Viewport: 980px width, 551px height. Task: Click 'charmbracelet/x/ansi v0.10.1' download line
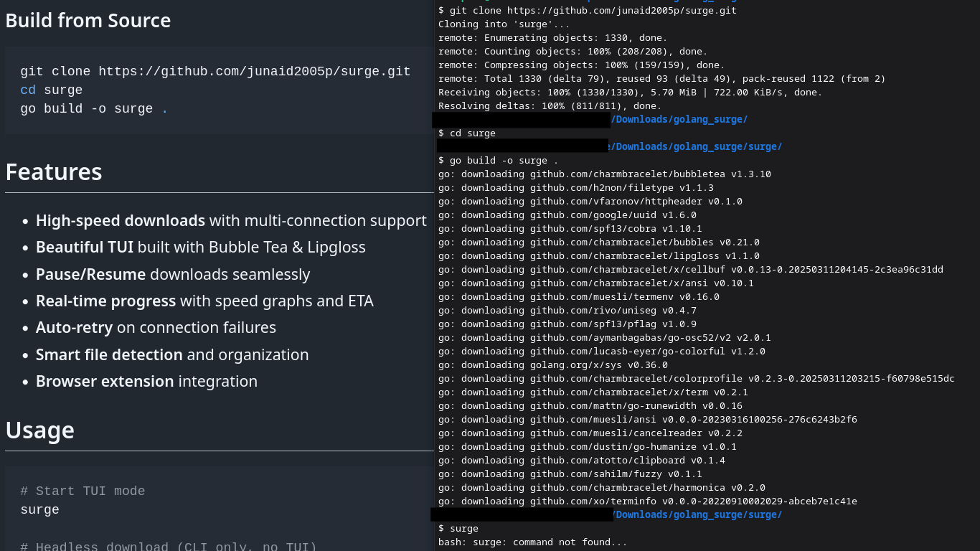[x=596, y=283]
